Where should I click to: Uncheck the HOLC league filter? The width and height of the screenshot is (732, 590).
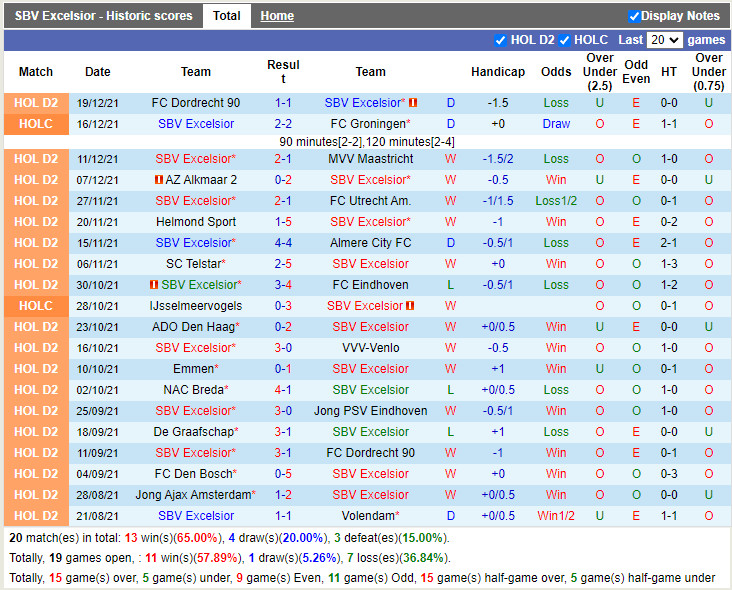pyautogui.click(x=564, y=40)
